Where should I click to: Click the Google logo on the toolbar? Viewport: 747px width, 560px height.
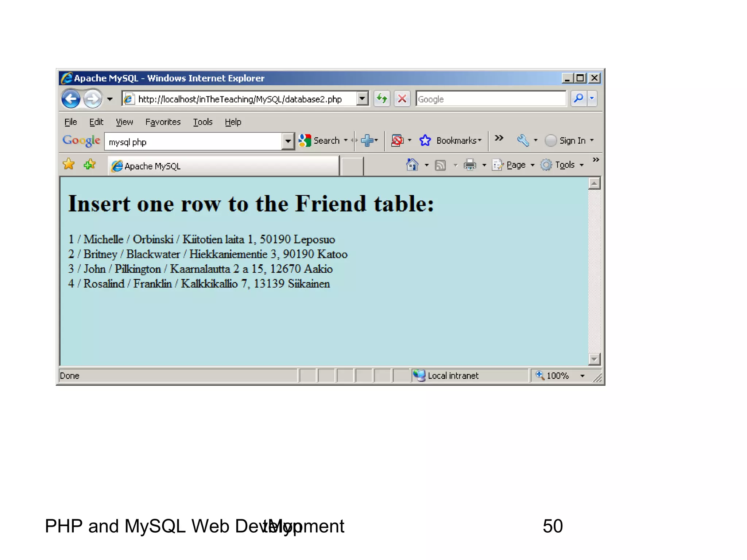(x=81, y=141)
